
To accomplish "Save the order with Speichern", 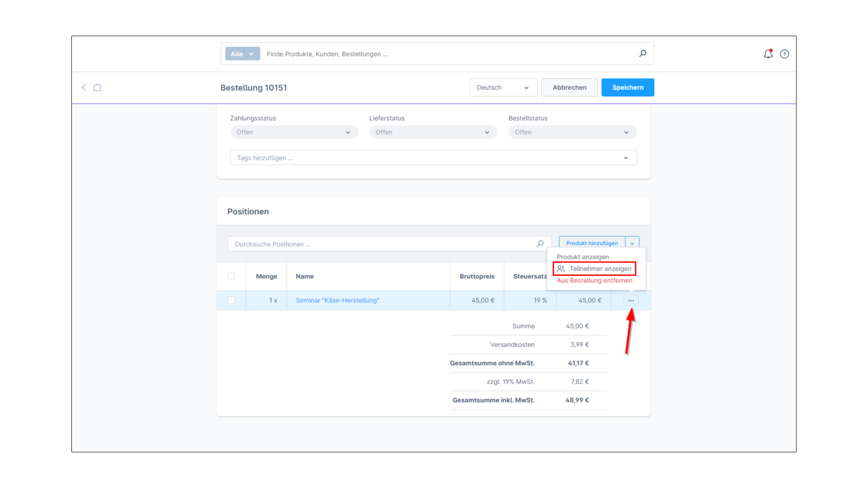I will [627, 87].
